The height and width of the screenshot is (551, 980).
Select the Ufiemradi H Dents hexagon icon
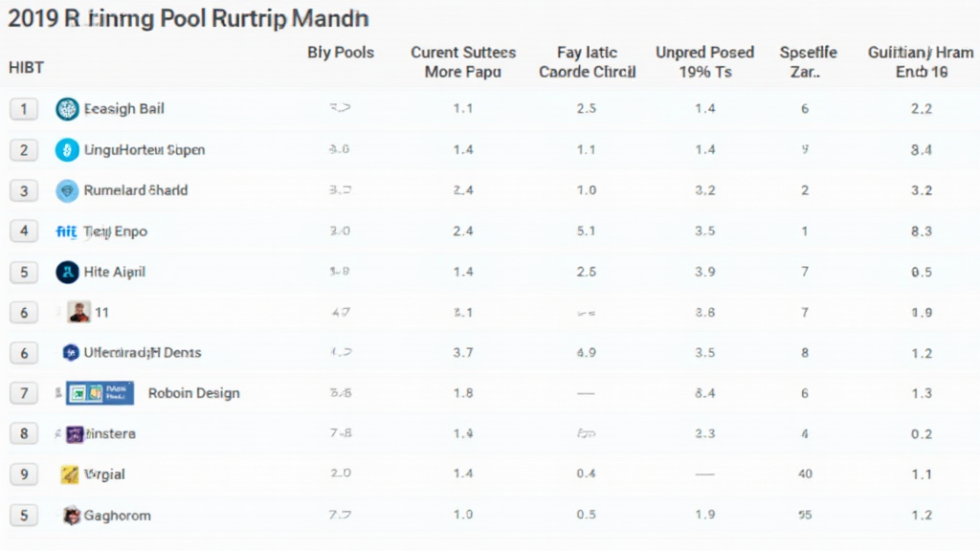coord(70,353)
